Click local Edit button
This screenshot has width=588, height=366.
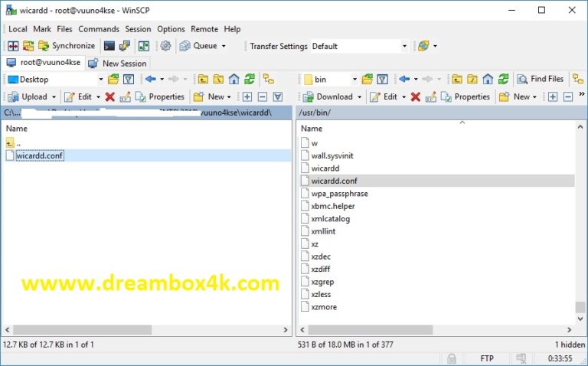tap(78, 96)
